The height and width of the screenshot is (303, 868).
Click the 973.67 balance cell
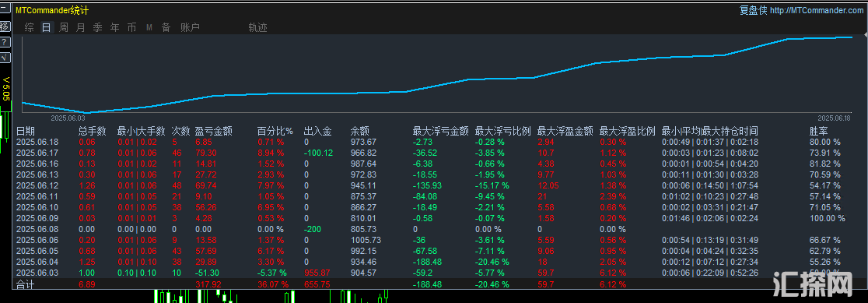tap(363, 142)
